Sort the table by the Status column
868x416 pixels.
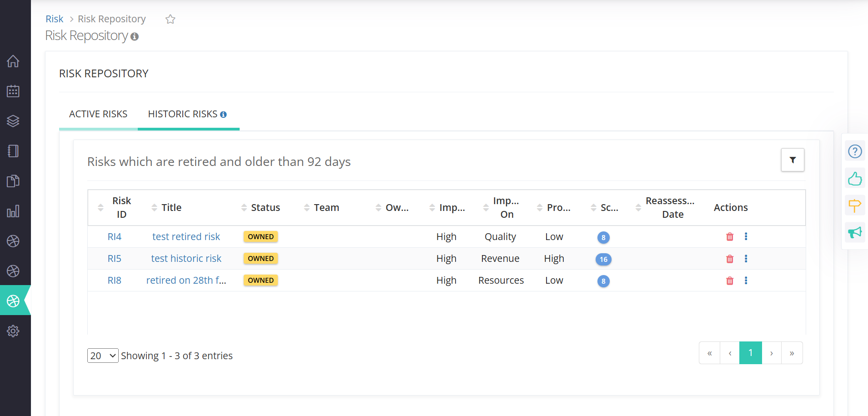click(x=265, y=208)
